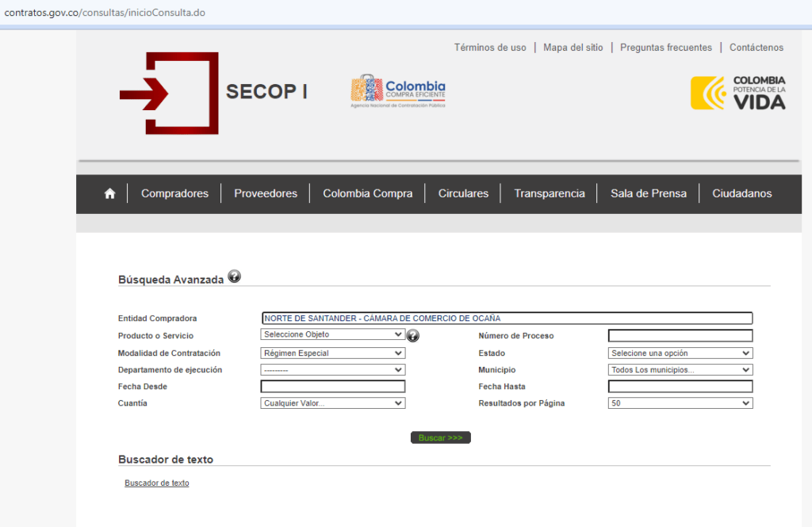Click the Resultados por Página label

point(522,403)
